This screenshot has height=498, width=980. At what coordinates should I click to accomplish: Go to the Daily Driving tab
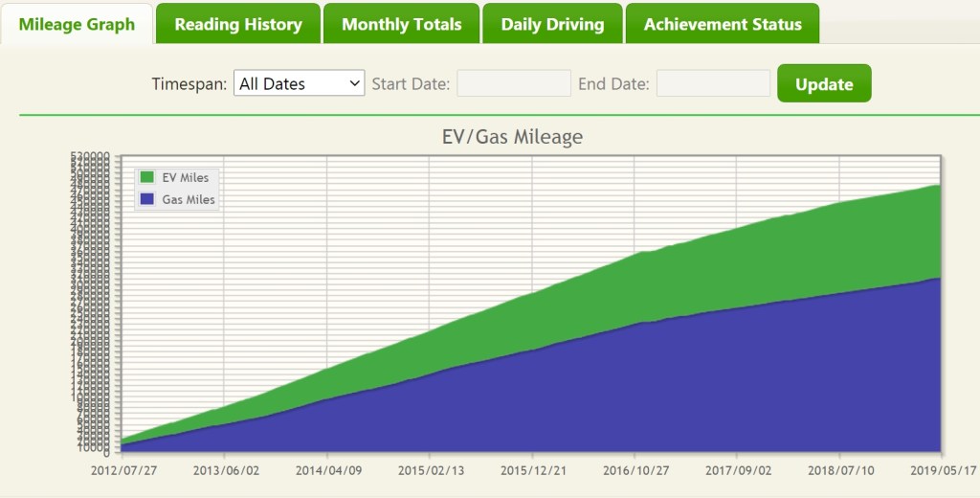point(552,24)
